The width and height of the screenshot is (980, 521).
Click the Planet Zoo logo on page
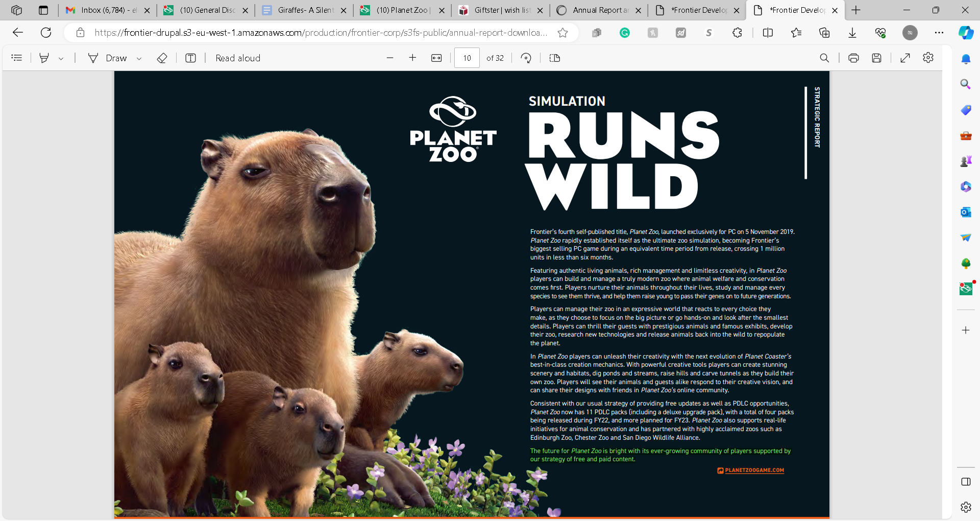pos(453,129)
